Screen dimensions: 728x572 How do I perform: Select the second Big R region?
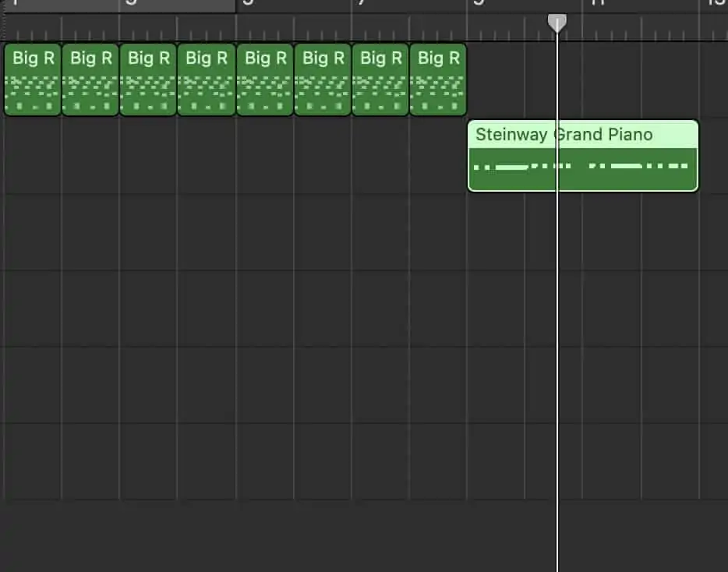coord(90,79)
